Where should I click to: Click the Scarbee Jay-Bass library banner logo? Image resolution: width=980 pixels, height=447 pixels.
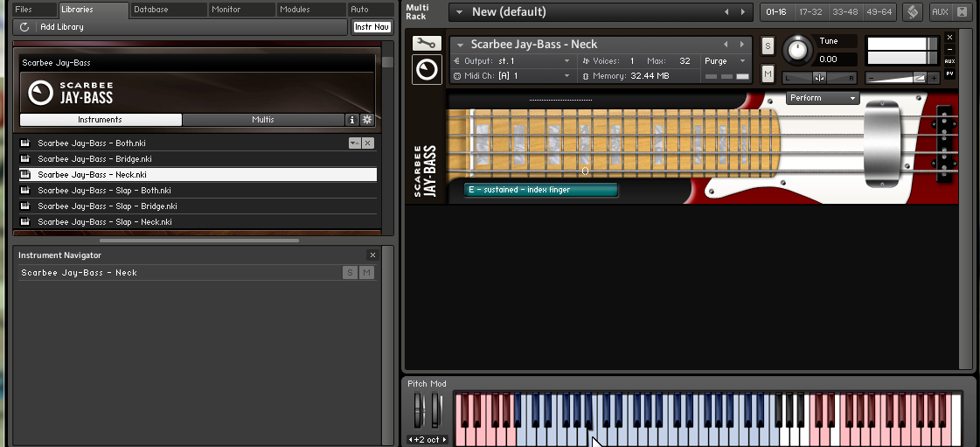click(72, 93)
